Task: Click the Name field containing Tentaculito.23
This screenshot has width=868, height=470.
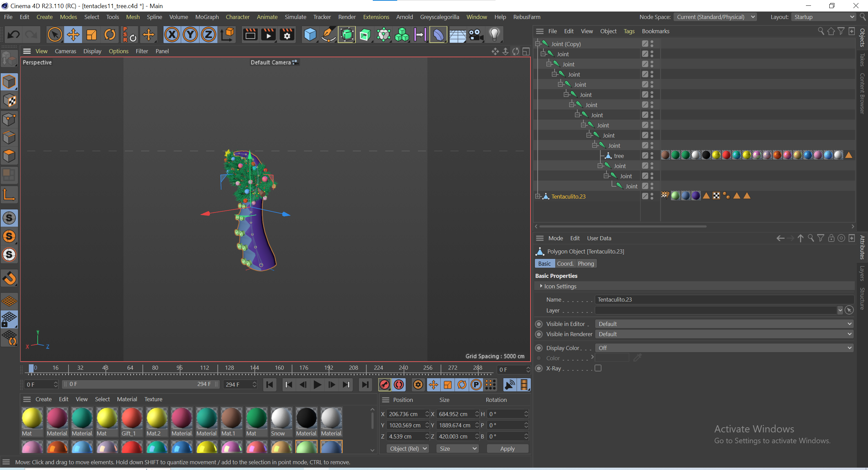Action: [724, 300]
